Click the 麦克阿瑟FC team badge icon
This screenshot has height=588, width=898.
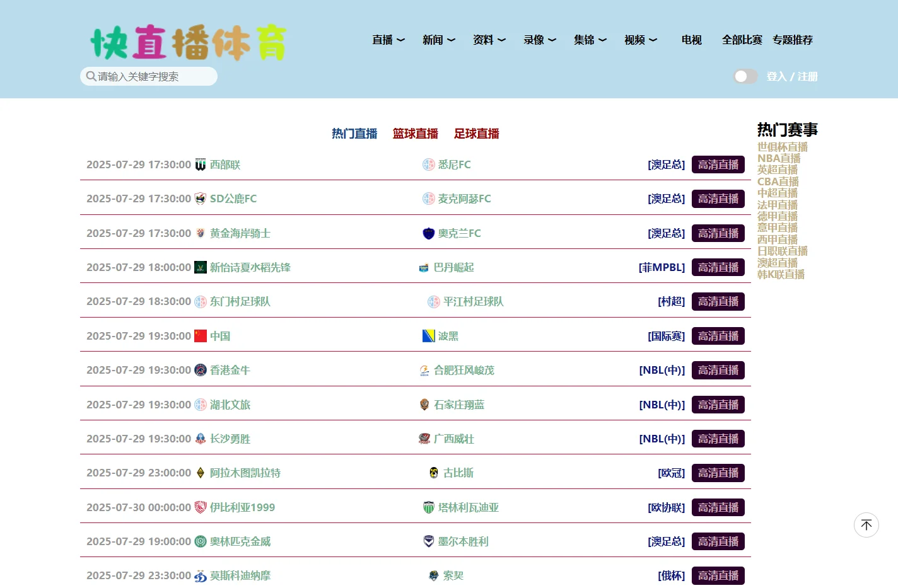tap(429, 199)
